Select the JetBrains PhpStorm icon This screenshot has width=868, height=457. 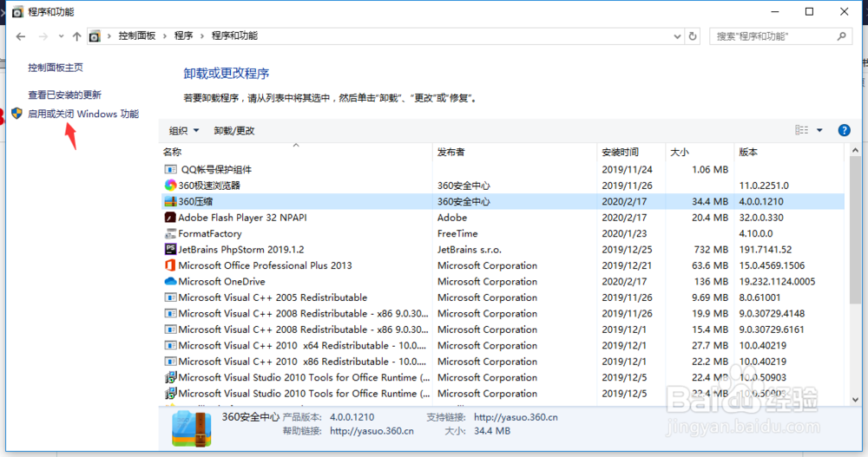[170, 249]
